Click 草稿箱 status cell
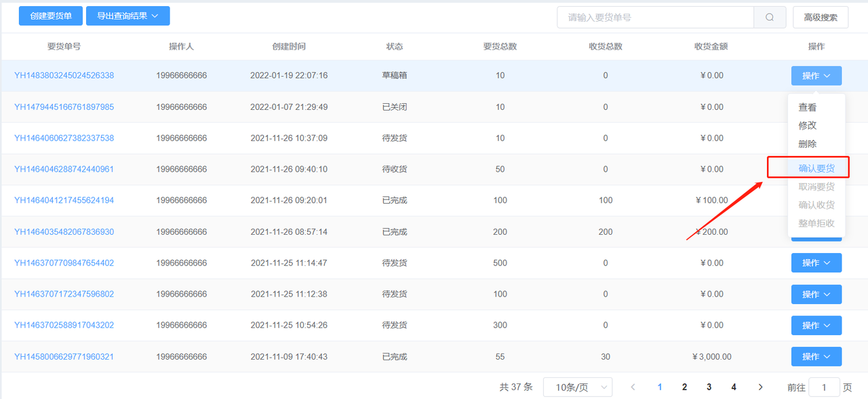Screen dimensions: 868x399 395,75
